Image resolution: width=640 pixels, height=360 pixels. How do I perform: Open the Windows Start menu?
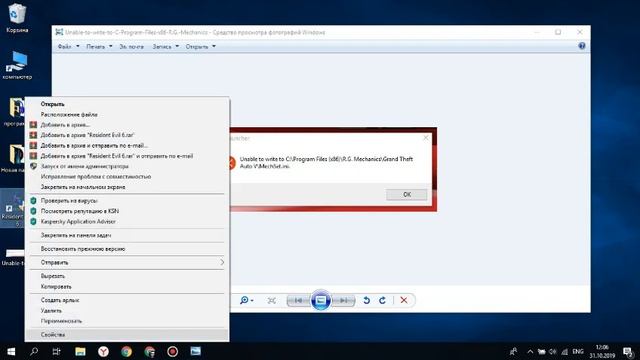[x=11, y=351]
